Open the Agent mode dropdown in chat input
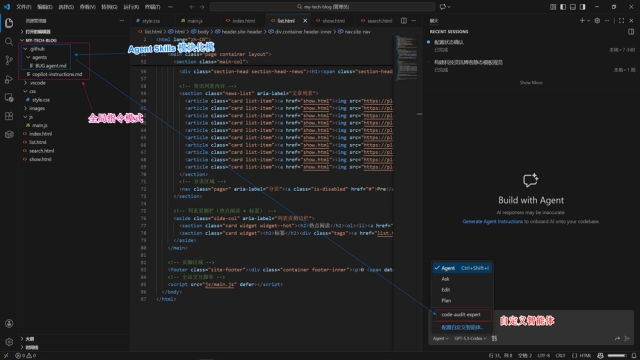This screenshot has height=360, width=640. (x=440, y=338)
